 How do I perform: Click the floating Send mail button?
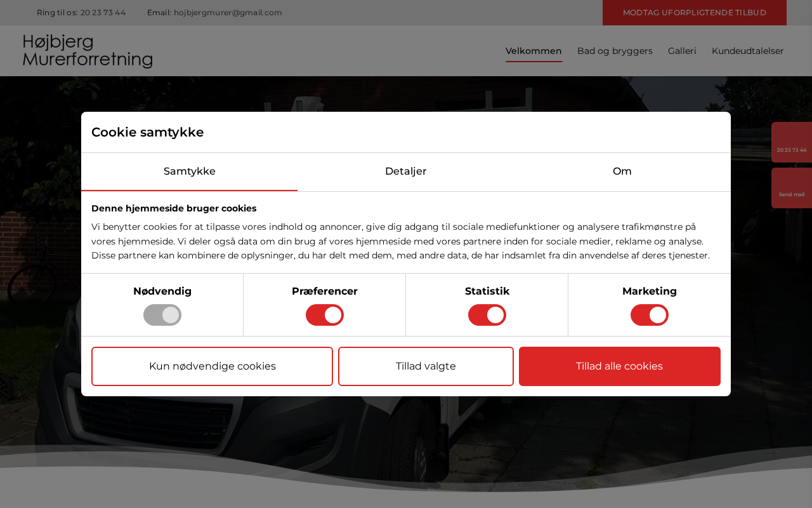[x=792, y=188]
